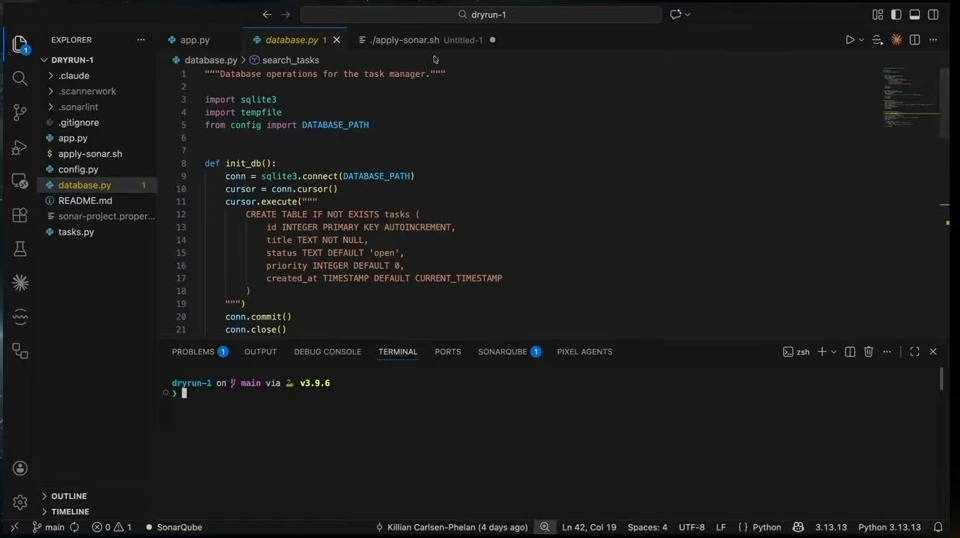The width and height of the screenshot is (960, 538).
Task: Open notifications bell in status bar
Action: 938,527
